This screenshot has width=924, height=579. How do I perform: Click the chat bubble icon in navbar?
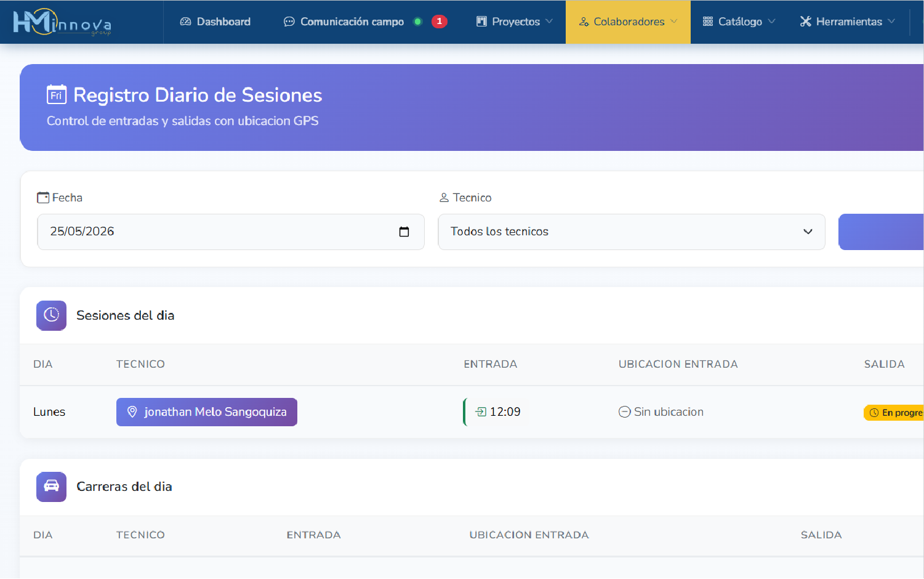[x=289, y=22]
